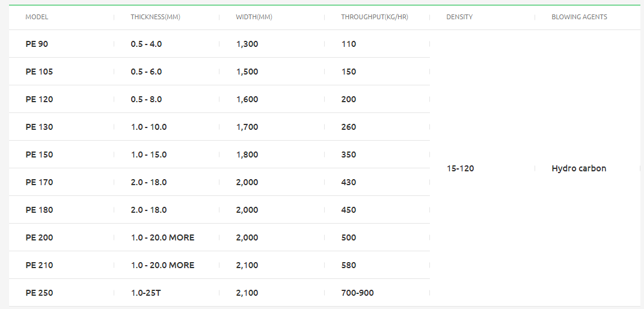Select the PE 200 row label
Image resolution: width=644 pixels, height=309 pixels.
(39, 237)
